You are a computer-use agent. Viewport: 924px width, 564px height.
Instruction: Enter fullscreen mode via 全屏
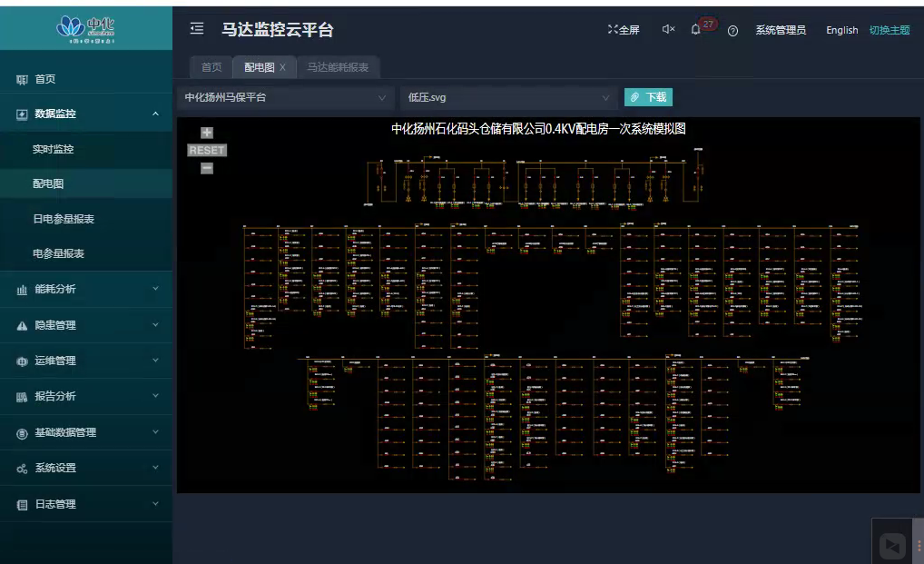624,30
